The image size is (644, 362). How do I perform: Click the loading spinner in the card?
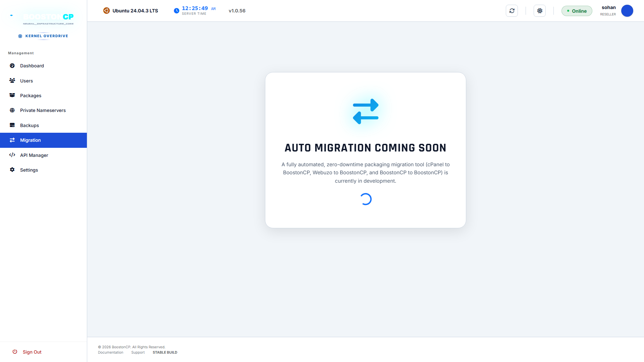(x=366, y=199)
